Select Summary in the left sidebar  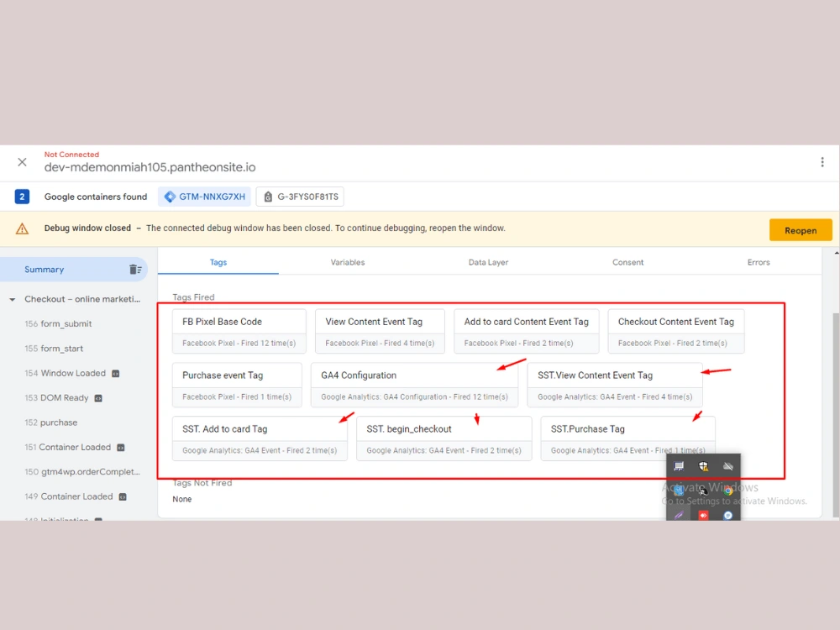pyautogui.click(x=73, y=270)
